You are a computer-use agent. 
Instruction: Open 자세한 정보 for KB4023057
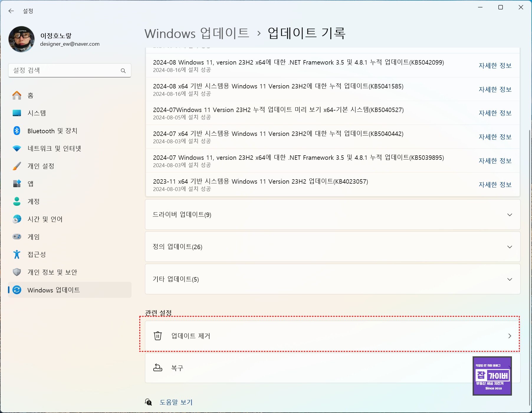click(x=495, y=185)
